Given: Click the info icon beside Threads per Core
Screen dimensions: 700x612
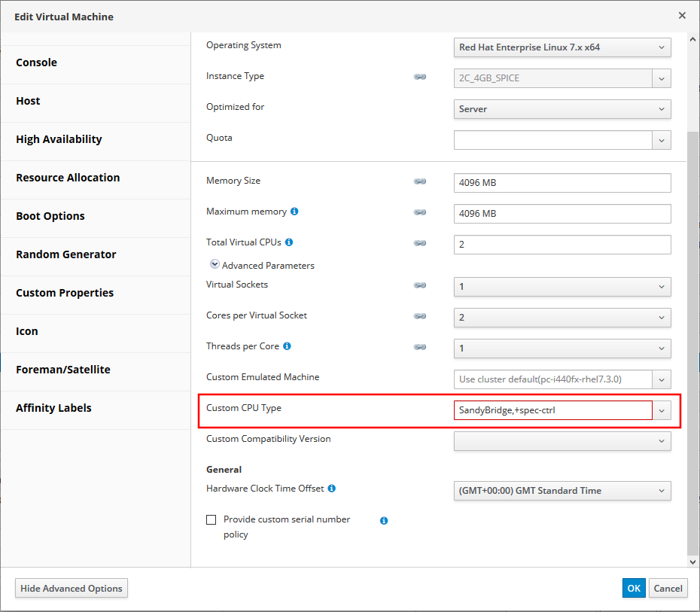Looking at the screenshot, I should point(287,346).
